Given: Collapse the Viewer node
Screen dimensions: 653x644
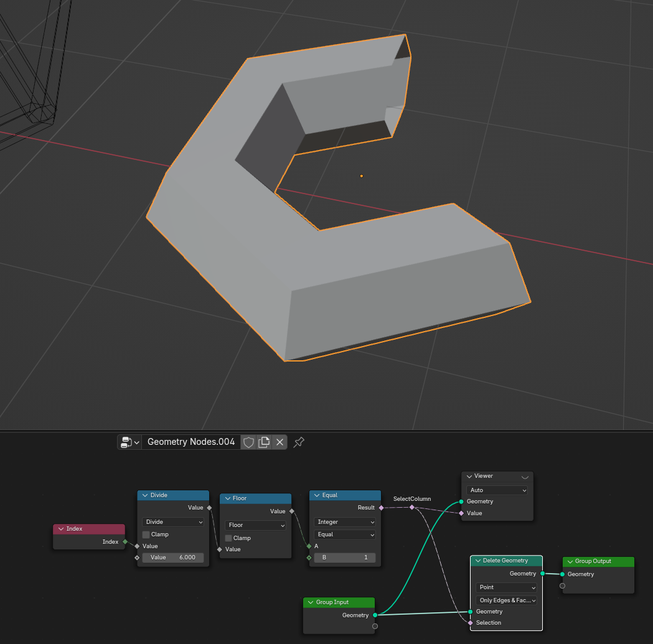Looking at the screenshot, I should tap(469, 476).
